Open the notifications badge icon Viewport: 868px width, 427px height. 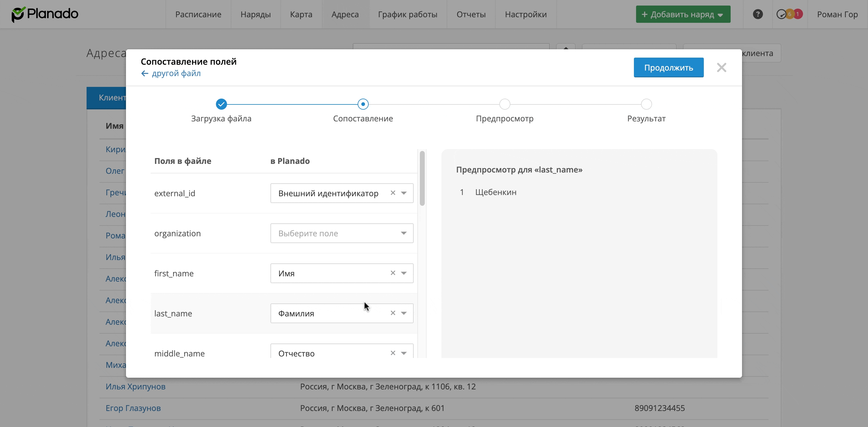(x=789, y=14)
